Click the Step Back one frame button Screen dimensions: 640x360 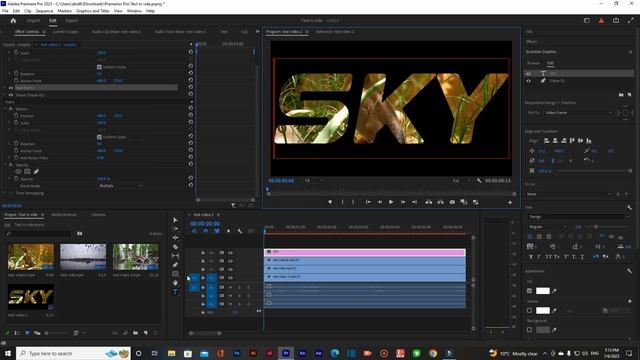(x=380, y=202)
